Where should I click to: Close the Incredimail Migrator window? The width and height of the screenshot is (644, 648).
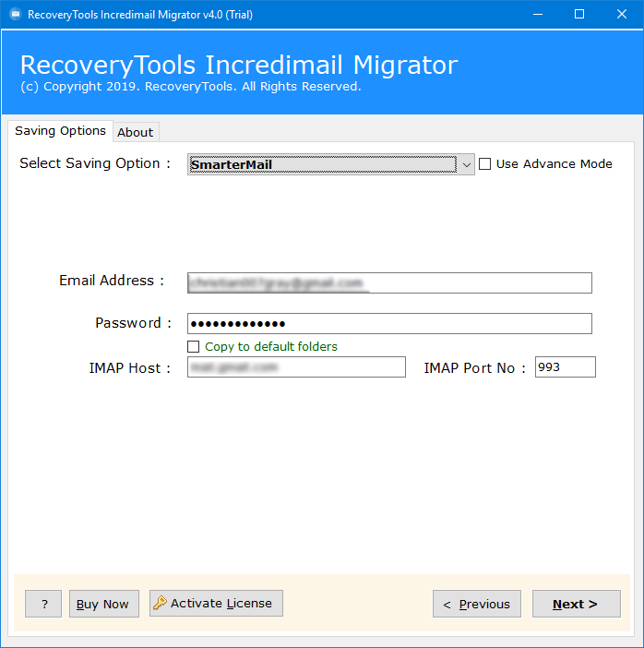pyautogui.click(x=622, y=15)
